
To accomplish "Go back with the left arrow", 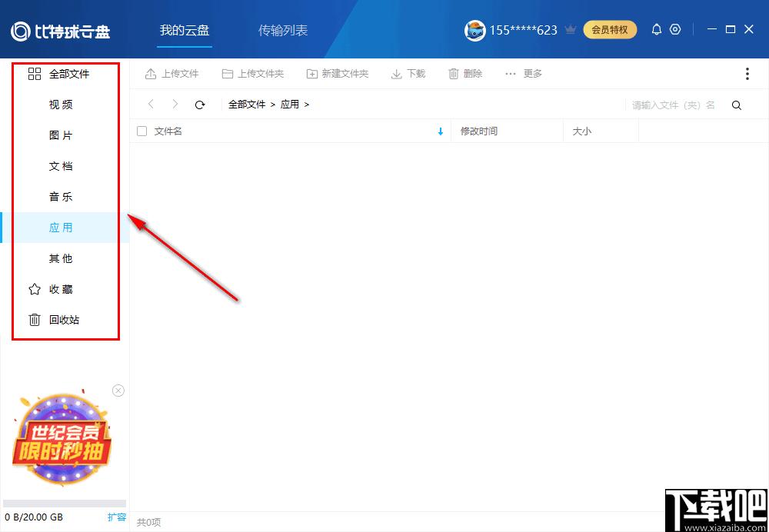I will (151, 104).
